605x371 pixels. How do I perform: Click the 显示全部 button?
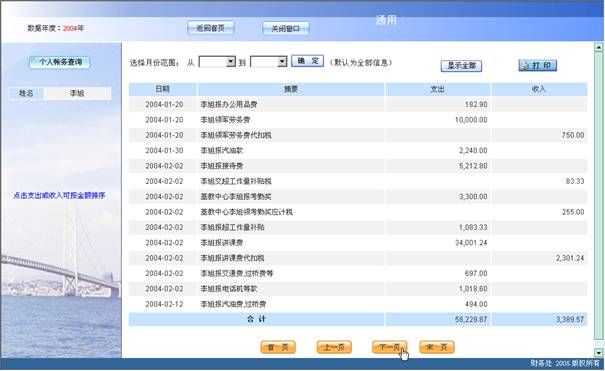[x=461, y=66]
